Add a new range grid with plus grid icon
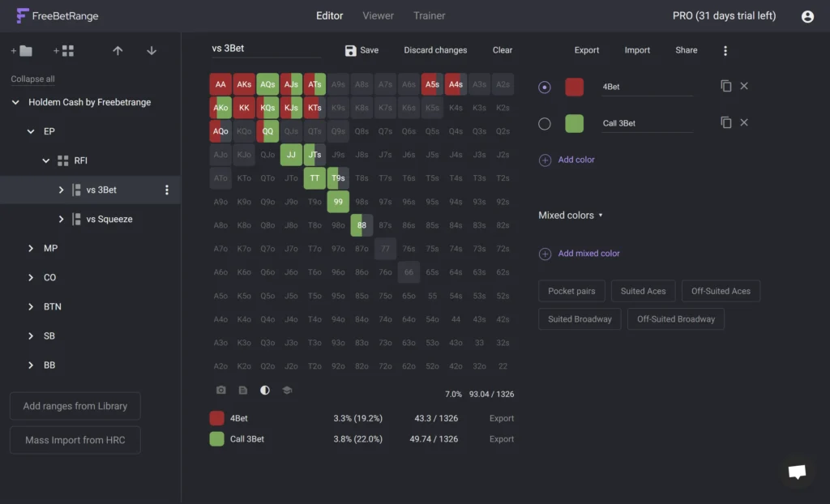 pyautogui.click(x=63, y=51)
